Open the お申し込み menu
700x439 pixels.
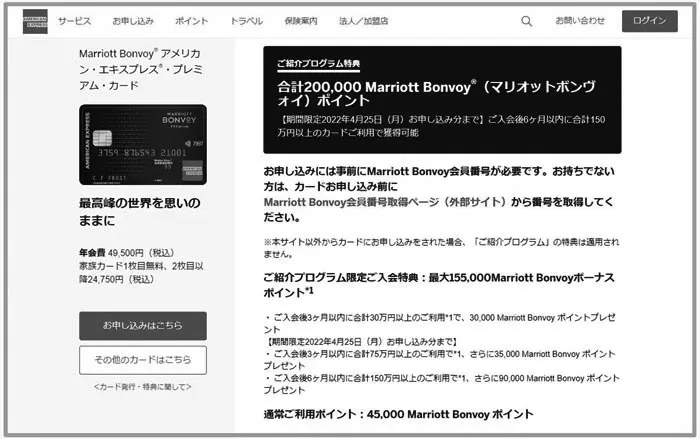[x=133, y=21]
